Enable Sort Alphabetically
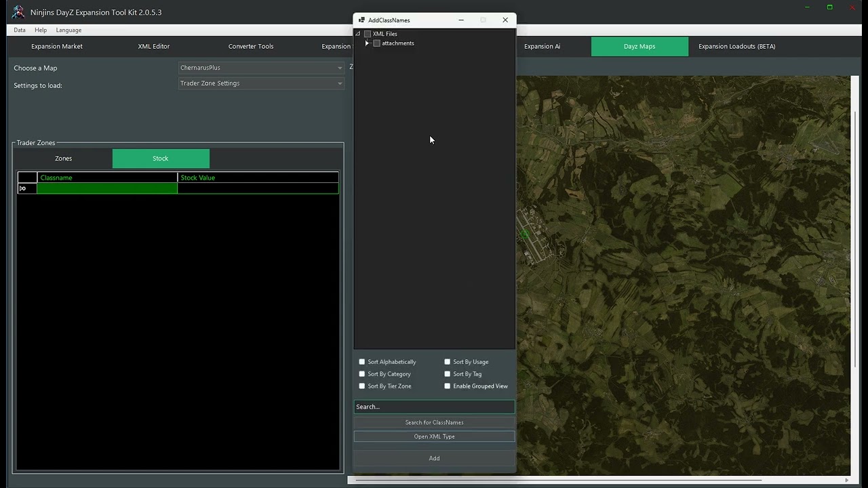This screenshot has height=488, width=868. [362, 362]
